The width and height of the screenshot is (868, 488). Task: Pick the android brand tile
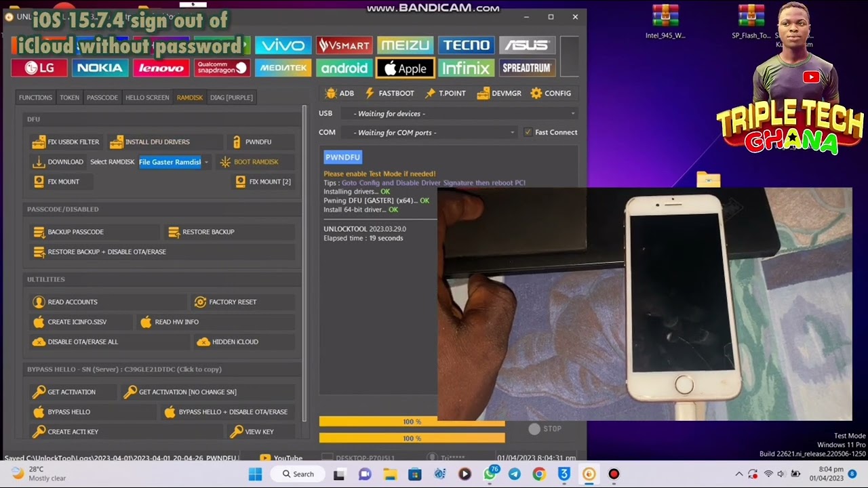[344, 68]
